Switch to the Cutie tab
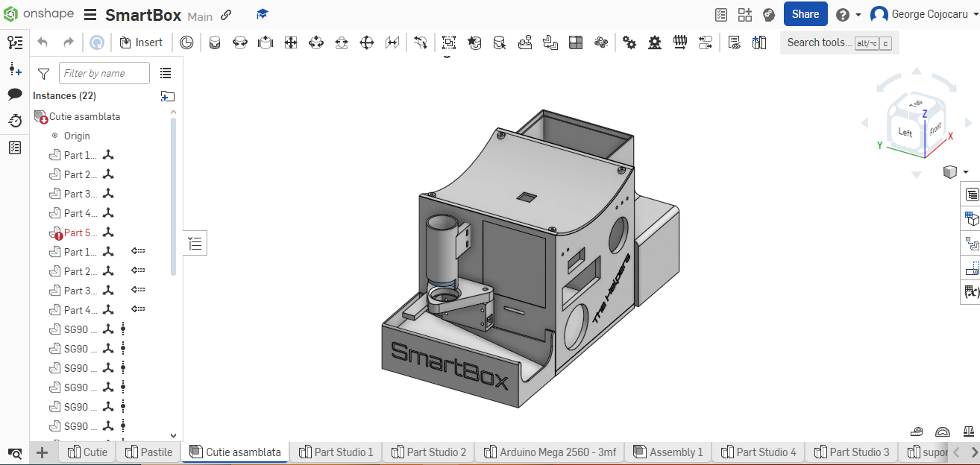Image resolution: width=980 pixels, height=465 pixels. click(88, 452)
